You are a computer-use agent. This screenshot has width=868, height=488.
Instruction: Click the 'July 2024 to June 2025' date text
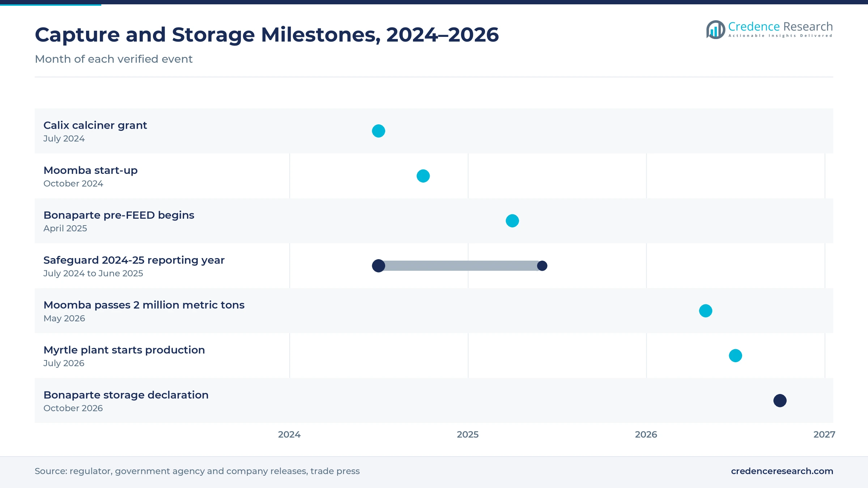point(93,274)
